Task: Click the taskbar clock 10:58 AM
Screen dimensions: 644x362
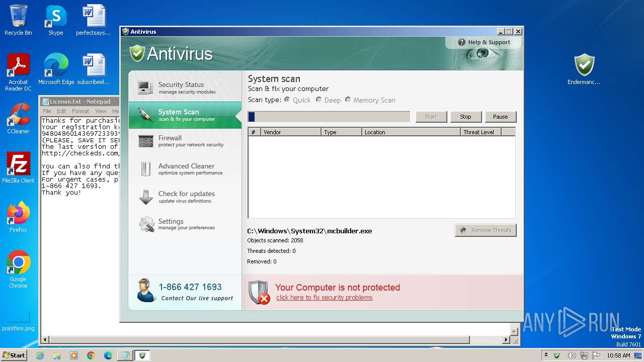Action: click(x=618, y=355)
